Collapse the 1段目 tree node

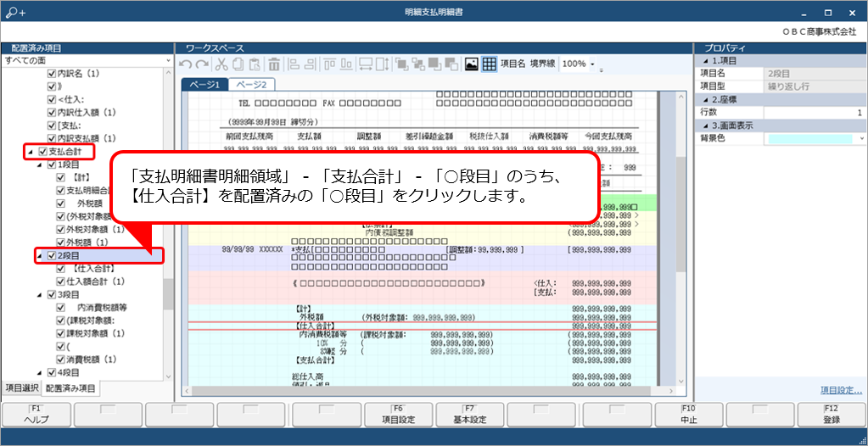[40, 164]
